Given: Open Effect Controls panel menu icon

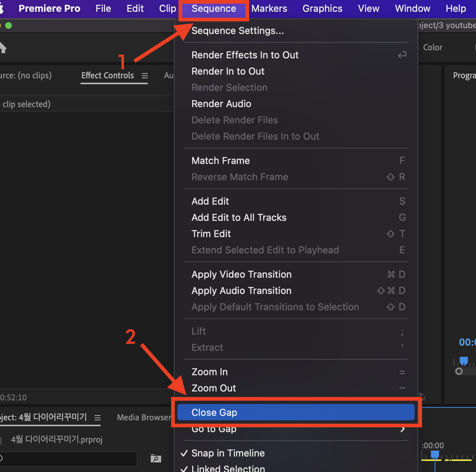Looking at the screenshot, I should (x=145, y=76).
